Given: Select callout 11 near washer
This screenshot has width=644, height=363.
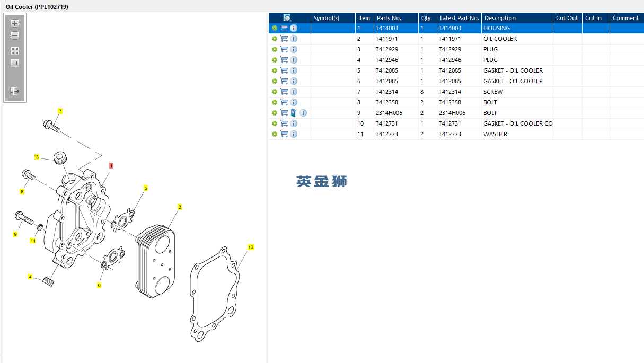Looking at the screenshot, I should pyautogui.click(x=33, y=241).
